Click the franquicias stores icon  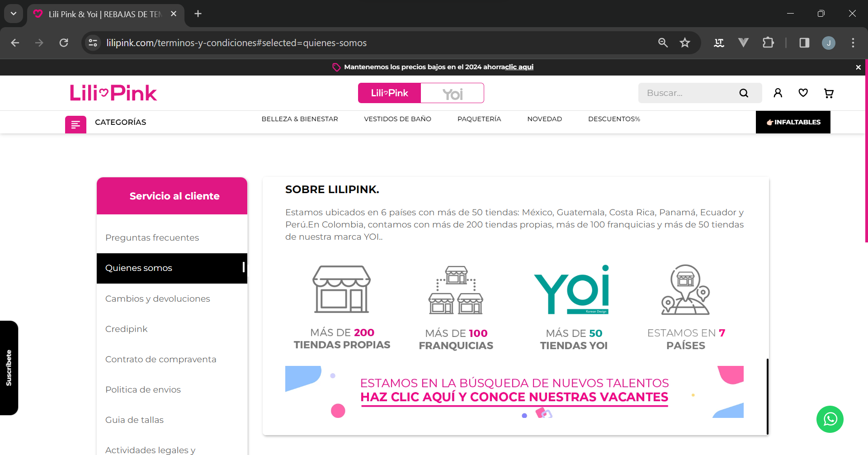456,290
